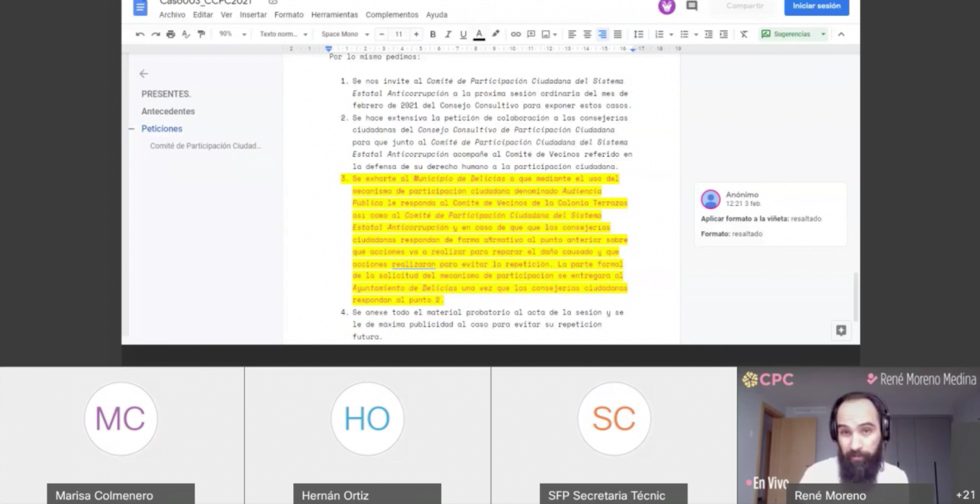Jump to Peticiones in the outline
Image resolution: width=980 pixels, height=504 pixels.
[x=162, y=129]
